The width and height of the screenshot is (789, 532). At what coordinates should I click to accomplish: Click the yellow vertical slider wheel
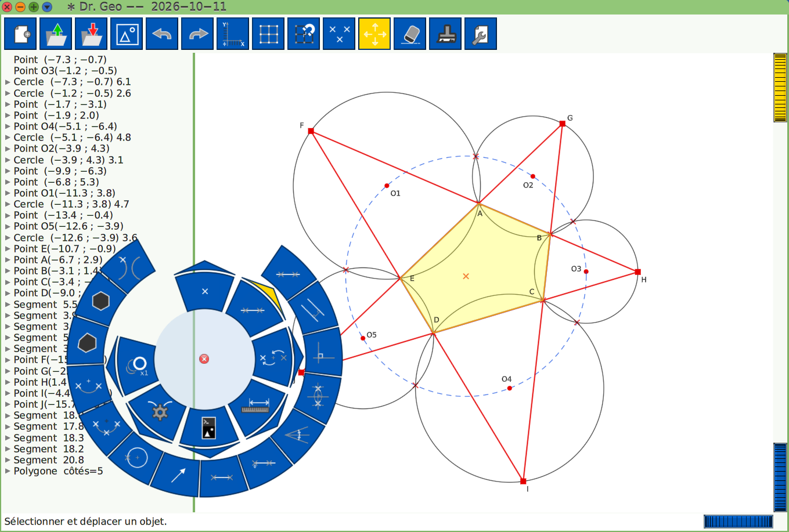(x=780, y=88)
